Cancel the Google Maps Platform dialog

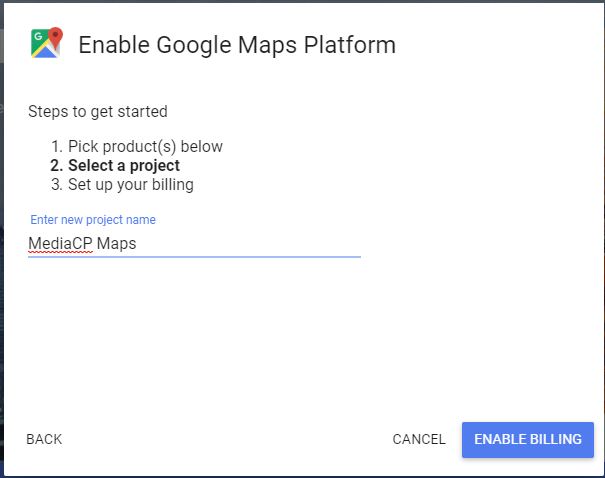click(419, 439)
